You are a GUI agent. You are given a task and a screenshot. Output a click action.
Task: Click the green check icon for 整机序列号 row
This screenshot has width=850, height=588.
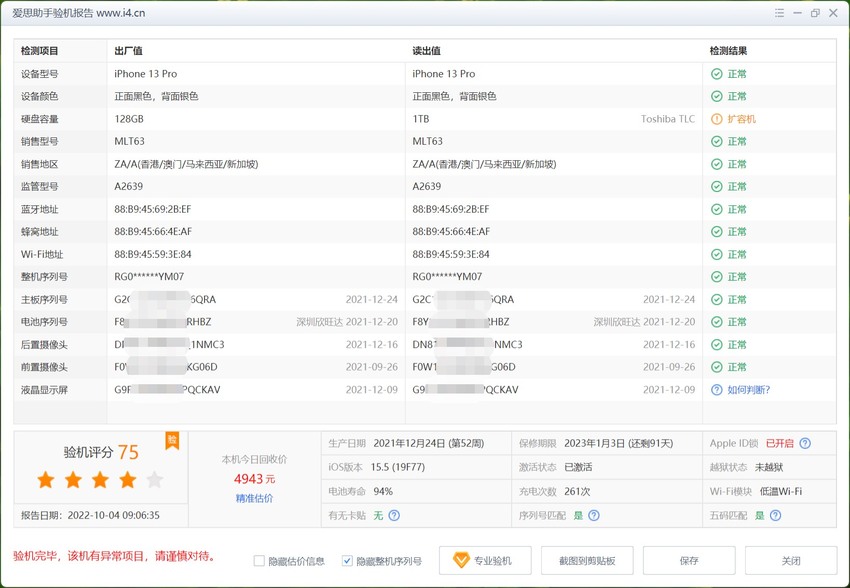717,277
